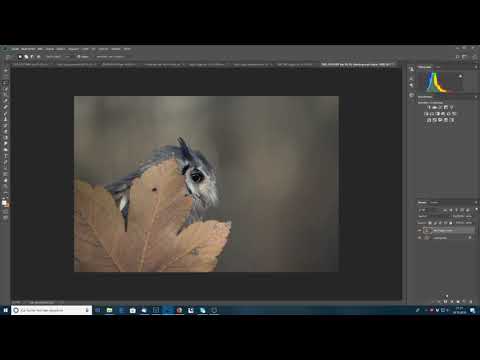The width and height of the screenshot is (480, 360).
Task: Toggle lock transparent pixels
Action: point(430,223)
